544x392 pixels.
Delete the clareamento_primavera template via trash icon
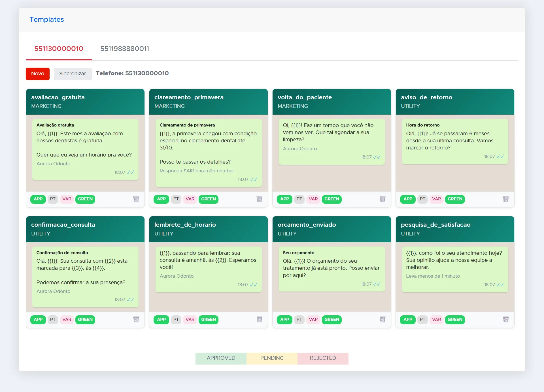point(259,199)
